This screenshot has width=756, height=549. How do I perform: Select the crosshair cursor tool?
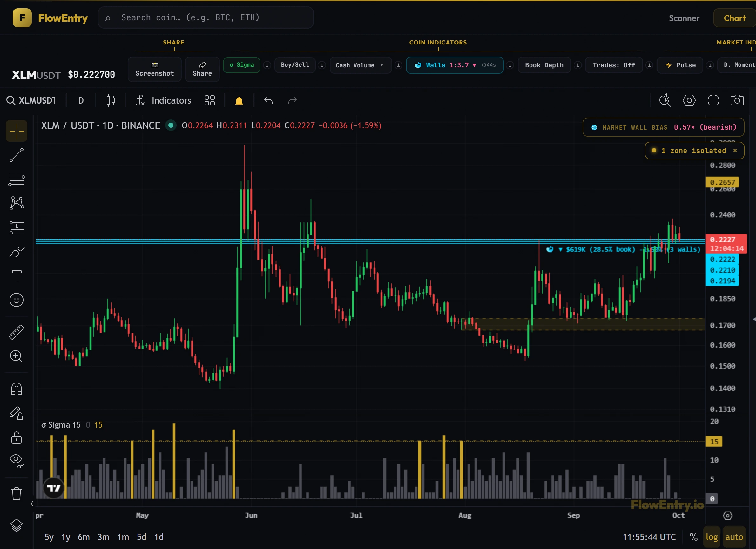pos(16,131)
